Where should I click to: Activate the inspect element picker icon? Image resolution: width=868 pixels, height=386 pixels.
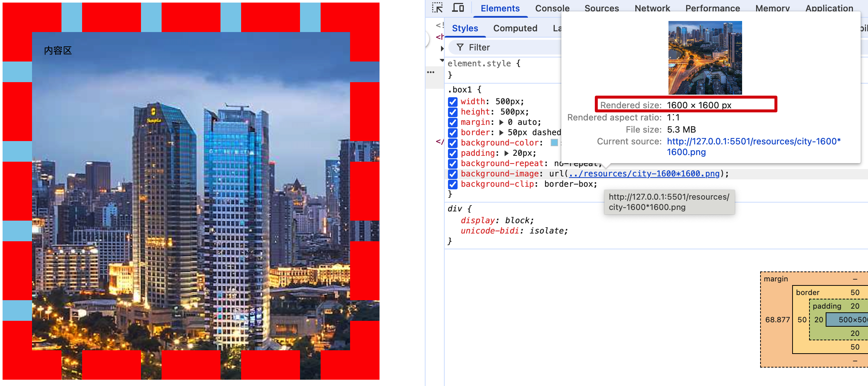[x=437, y=8]
